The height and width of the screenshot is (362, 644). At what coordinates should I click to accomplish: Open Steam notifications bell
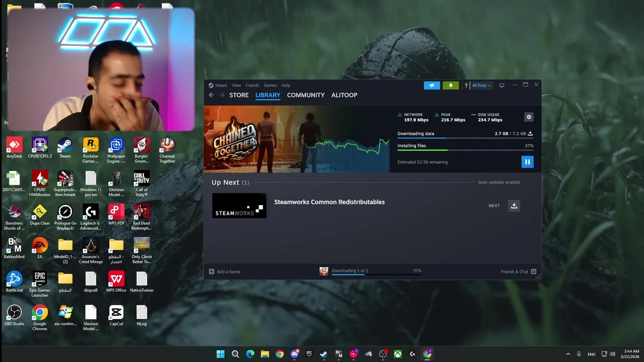click(450, 85)
